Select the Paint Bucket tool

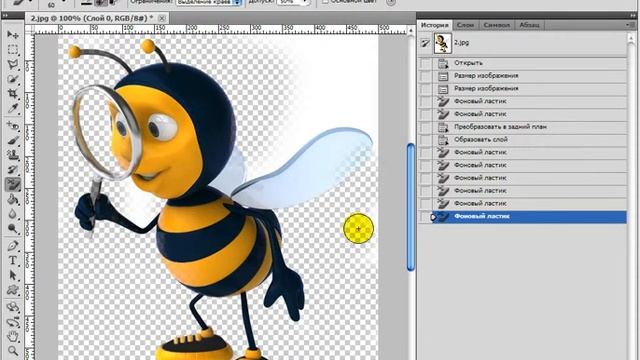pyautogui.click(x=13, y=199)
